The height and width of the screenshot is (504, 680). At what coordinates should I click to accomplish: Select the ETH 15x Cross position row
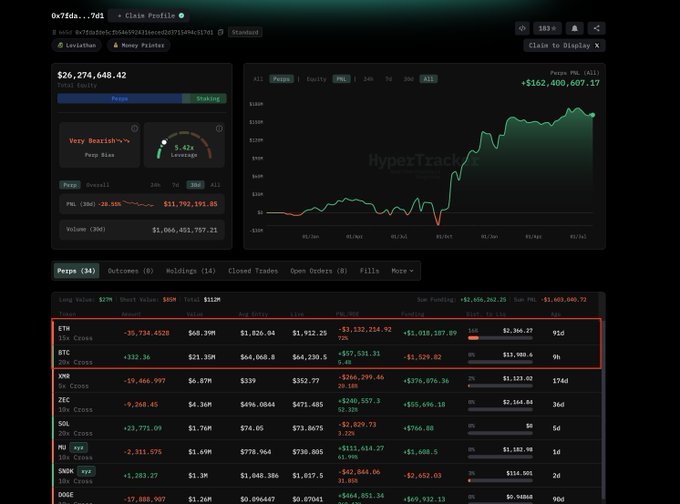pos(327,333)
